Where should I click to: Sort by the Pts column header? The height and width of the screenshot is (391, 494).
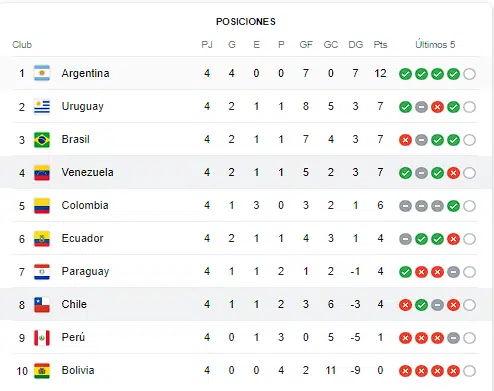(x=380, y=45)
